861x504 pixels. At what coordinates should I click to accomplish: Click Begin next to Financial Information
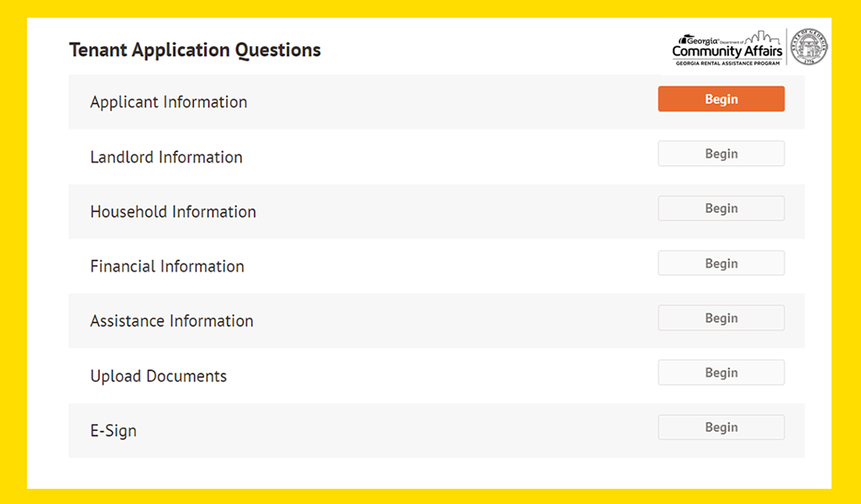tap(721, 263)
